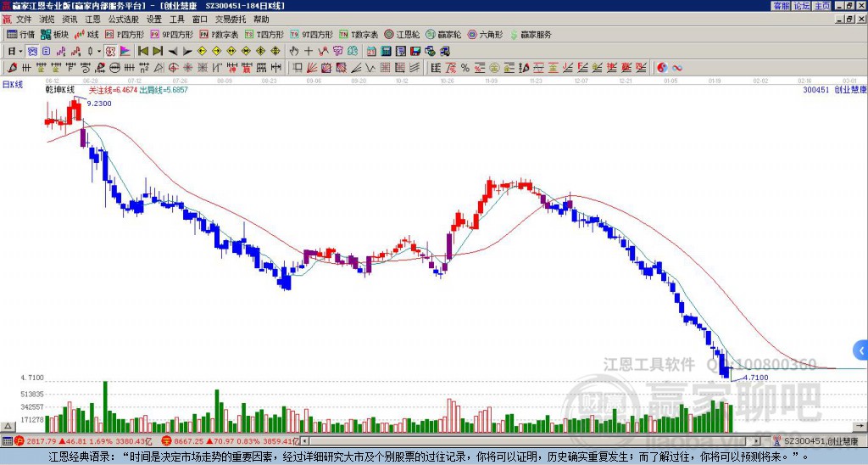Click the 板块 sector toolbar button
The width and height of the screenshot is (868, 465).
pos(54,34)
